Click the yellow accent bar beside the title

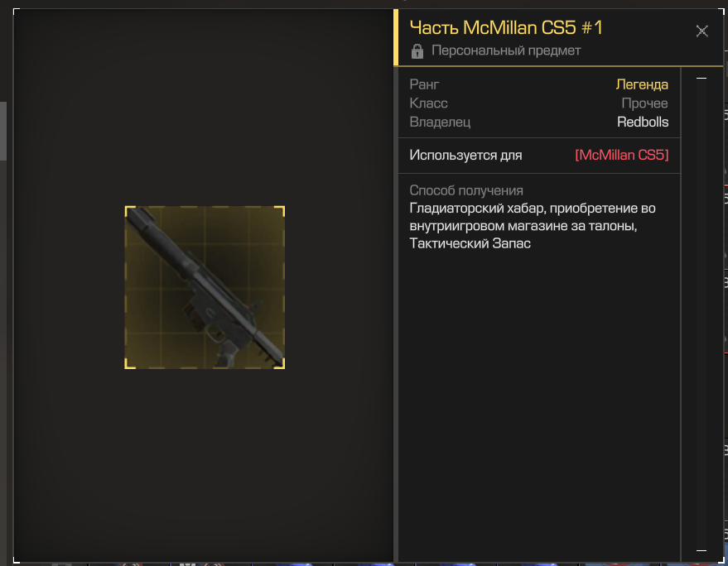[x=396, y=37]
